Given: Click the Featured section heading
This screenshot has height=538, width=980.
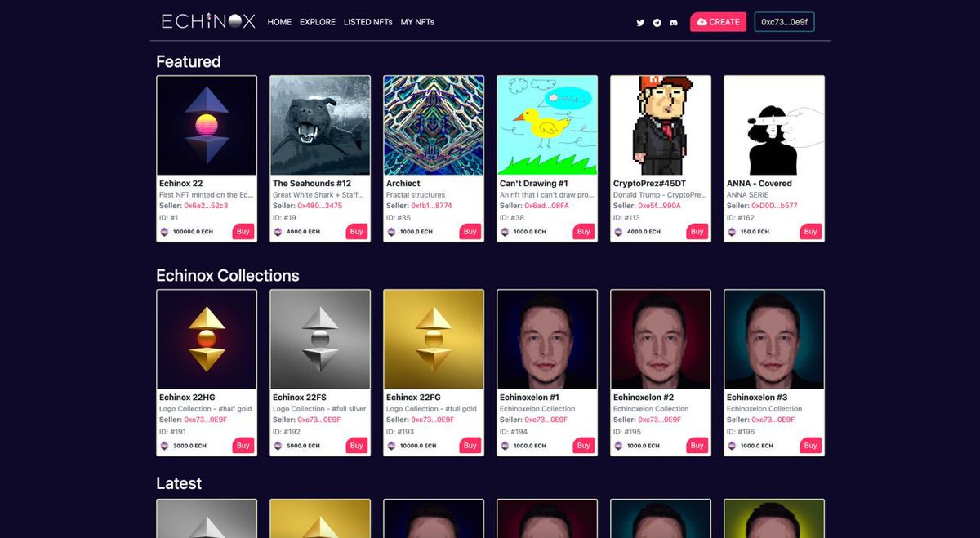Looking at the screenshot, I should 189,61.
